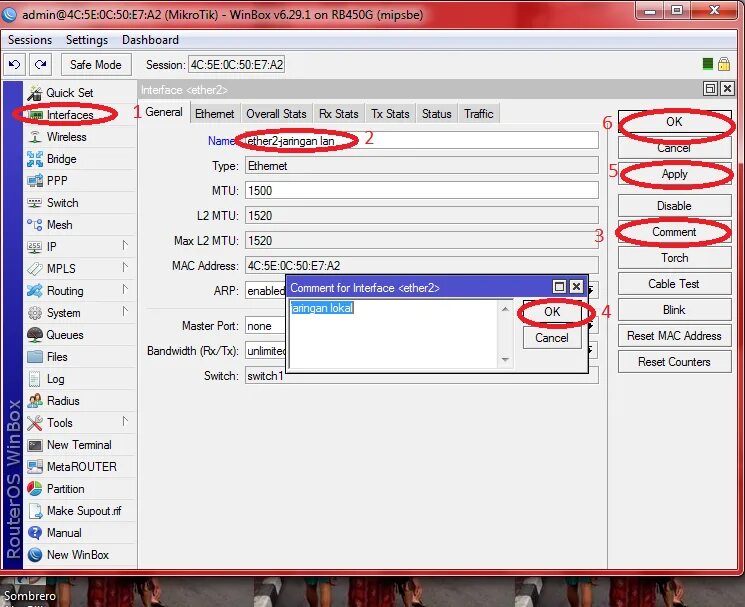Viewport: 745px width, 607px height.
Task: Click the Reset Counters button
Action: point(674,362)
